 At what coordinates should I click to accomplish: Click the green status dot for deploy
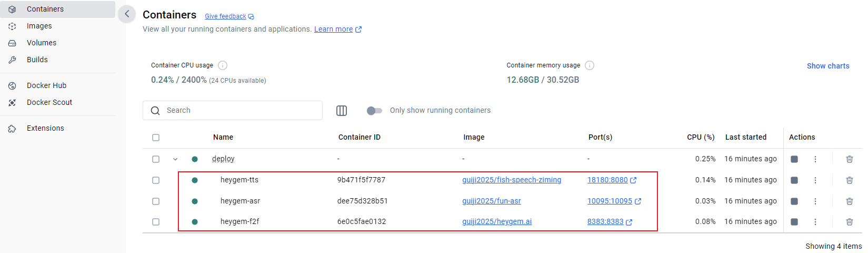coord(195,159)
